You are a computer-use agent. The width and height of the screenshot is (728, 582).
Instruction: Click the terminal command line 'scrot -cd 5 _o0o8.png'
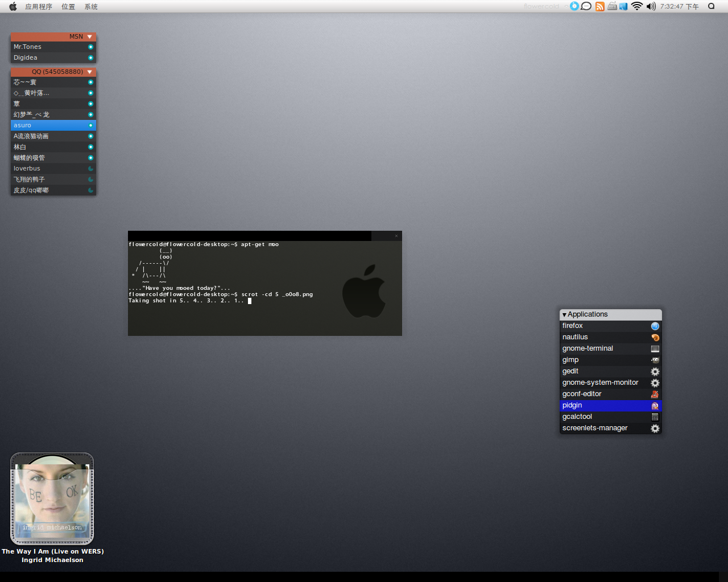point(277,294)
